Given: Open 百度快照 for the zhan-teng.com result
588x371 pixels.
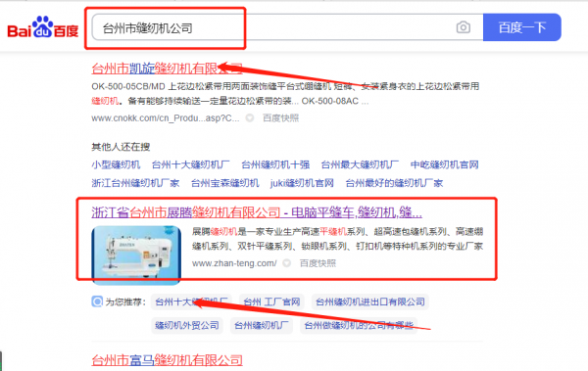Looking at the screenshot, I should point(318,263).
